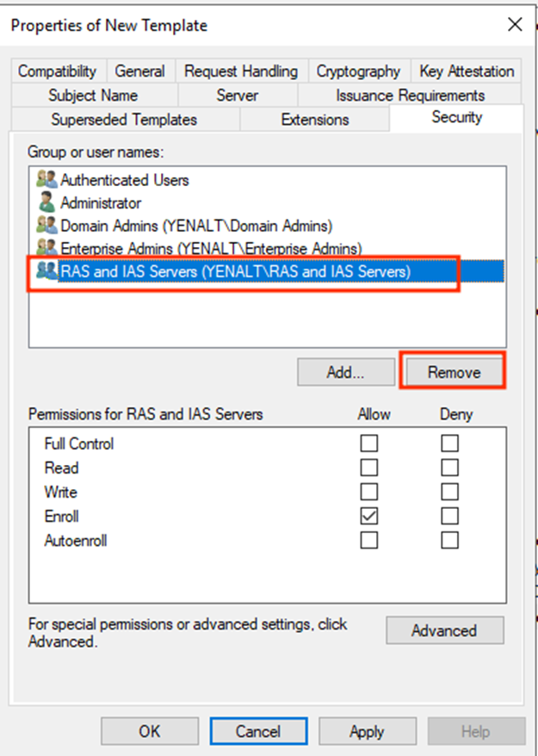Click the Domain Admins group icon
The image size is (538, 756).
coord(46,225)
